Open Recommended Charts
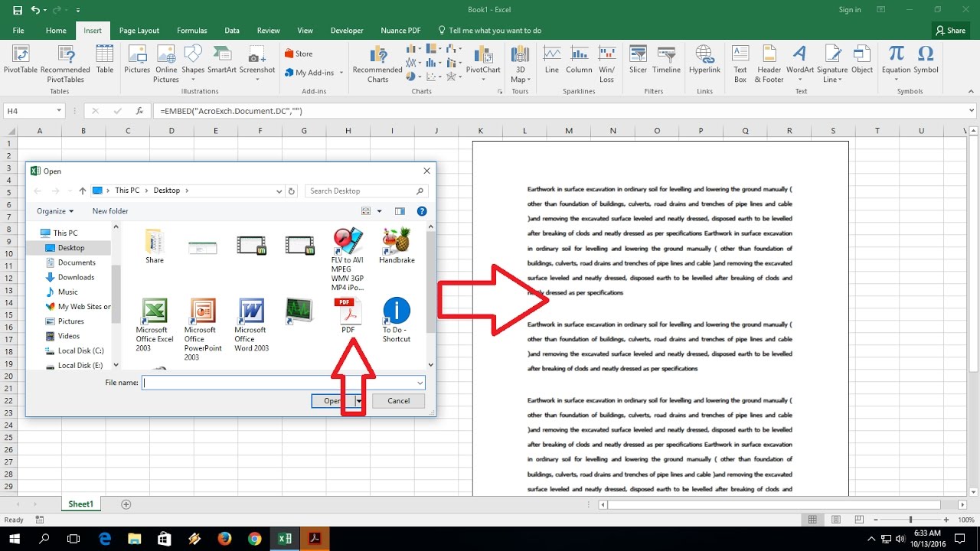 point(377,63)
